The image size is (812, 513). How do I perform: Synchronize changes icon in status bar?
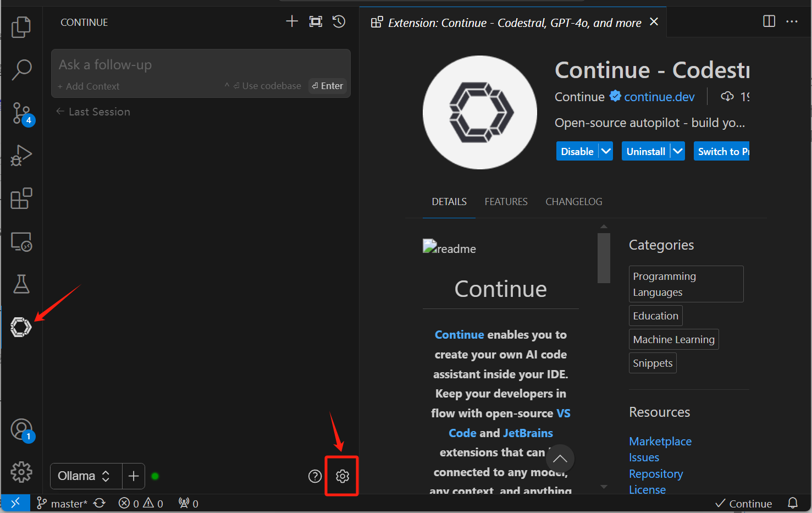click(100, 503)
